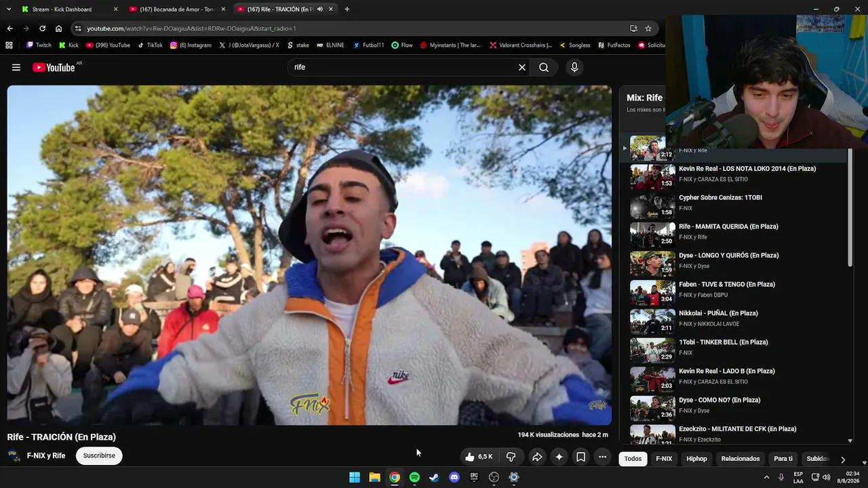
Task: Click the Suscribirse button
Action: [x=99, y=455]
